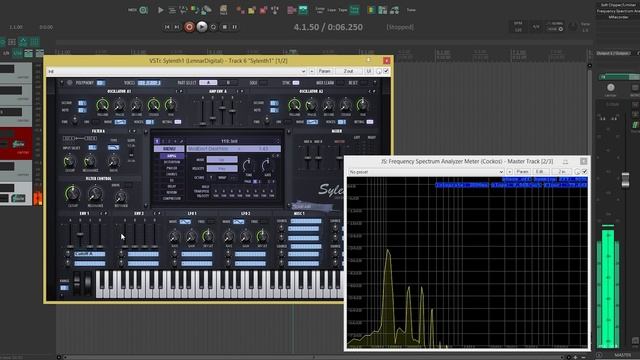Select Distortion in Sylenth1 display menu
640x360 pixels.
tap(171, 162)
